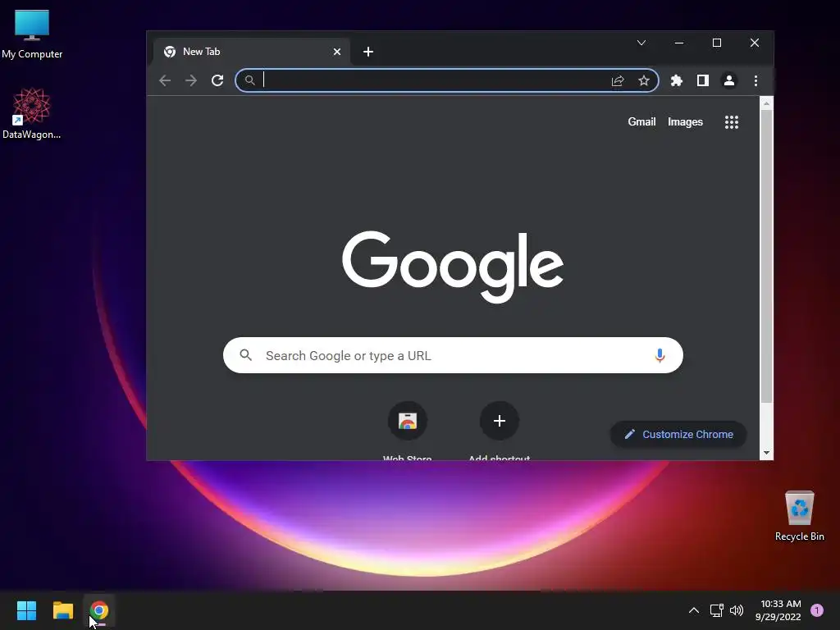
Task: Close the New Tab tab
Action: [x=337, y=52]
